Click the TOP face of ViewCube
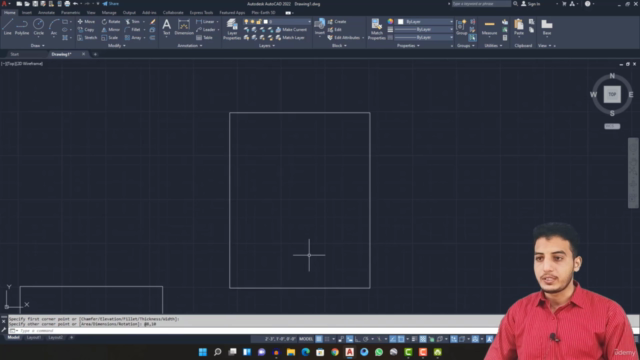Viewport: 640px width, 360px height. point(612,94)
